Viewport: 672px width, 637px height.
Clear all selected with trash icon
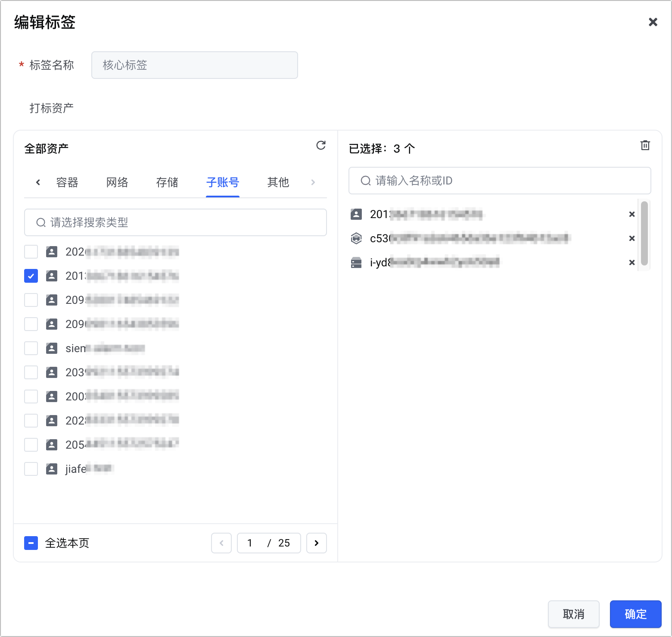[x=645, y=145]
